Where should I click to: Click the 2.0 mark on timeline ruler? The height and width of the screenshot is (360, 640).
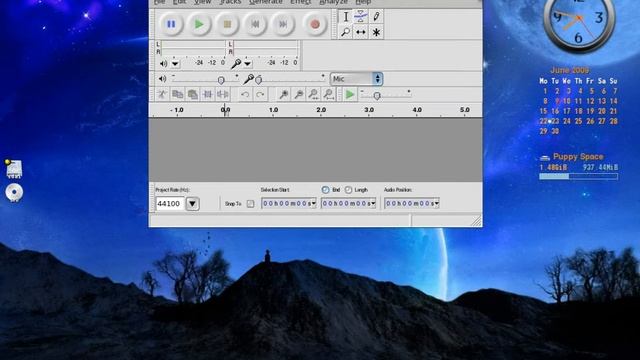[x=321, y=110]
